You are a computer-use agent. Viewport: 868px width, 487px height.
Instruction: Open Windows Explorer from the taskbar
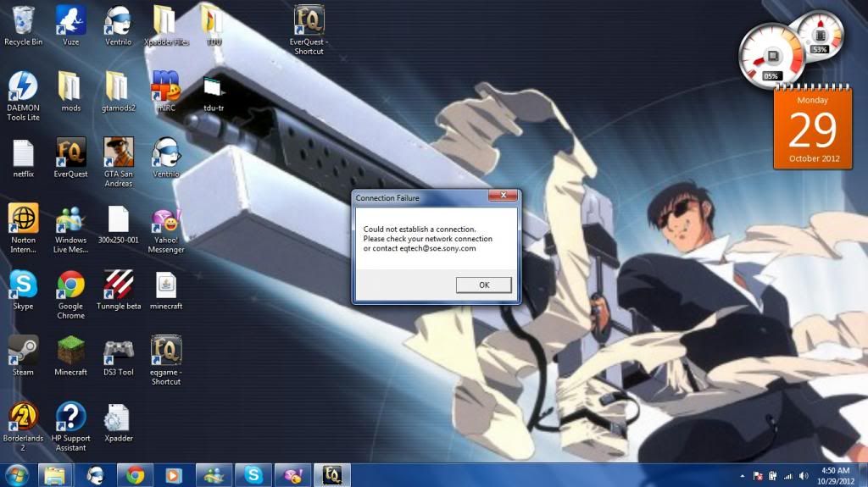(x=55, y=475)
